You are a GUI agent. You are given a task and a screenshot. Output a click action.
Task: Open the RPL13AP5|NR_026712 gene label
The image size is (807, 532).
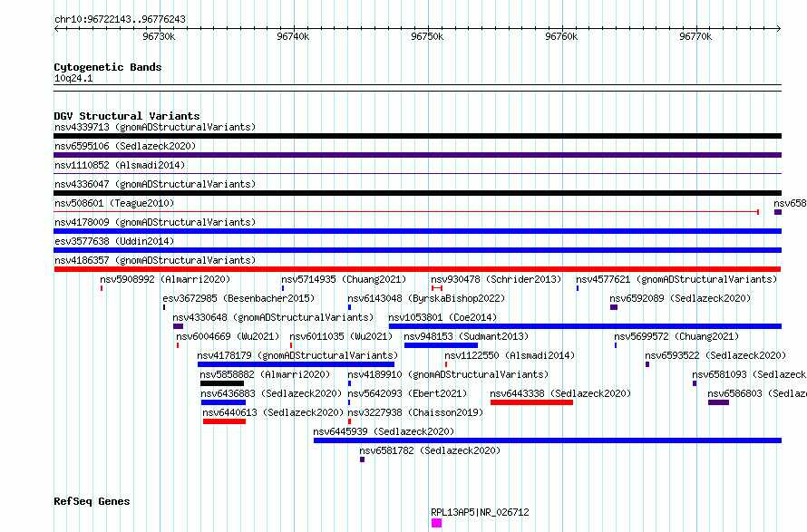[480, 512]
